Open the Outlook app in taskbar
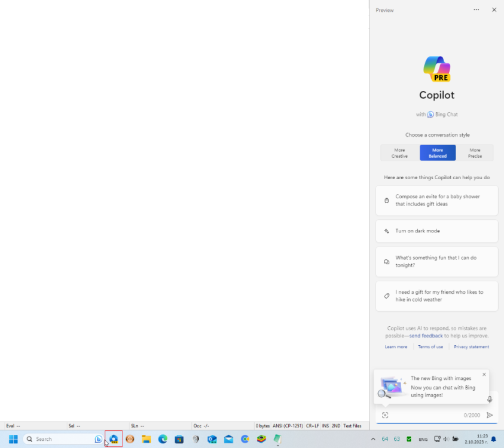The height and width of the screenshot is (448, 504). (212, 438)
